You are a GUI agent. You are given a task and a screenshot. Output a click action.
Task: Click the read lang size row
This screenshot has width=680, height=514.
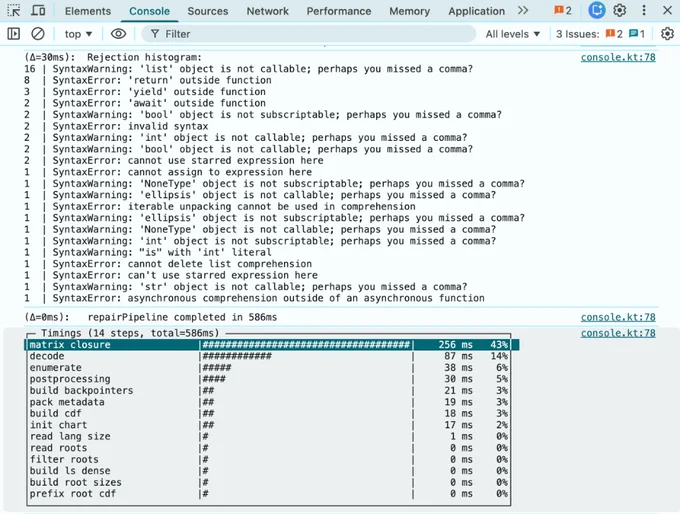click(268, 436)
